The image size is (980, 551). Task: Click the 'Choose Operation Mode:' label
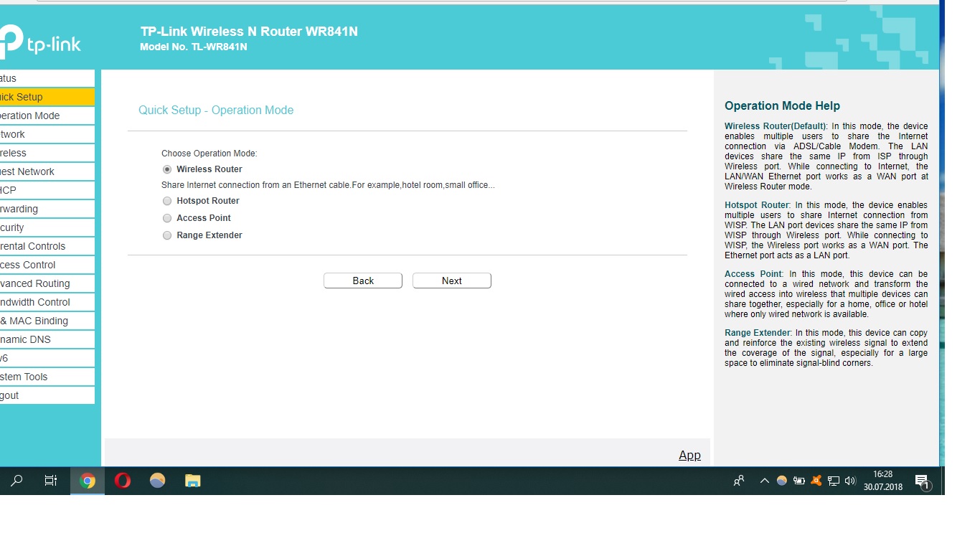pyautogui.click(x=209, y=154)
